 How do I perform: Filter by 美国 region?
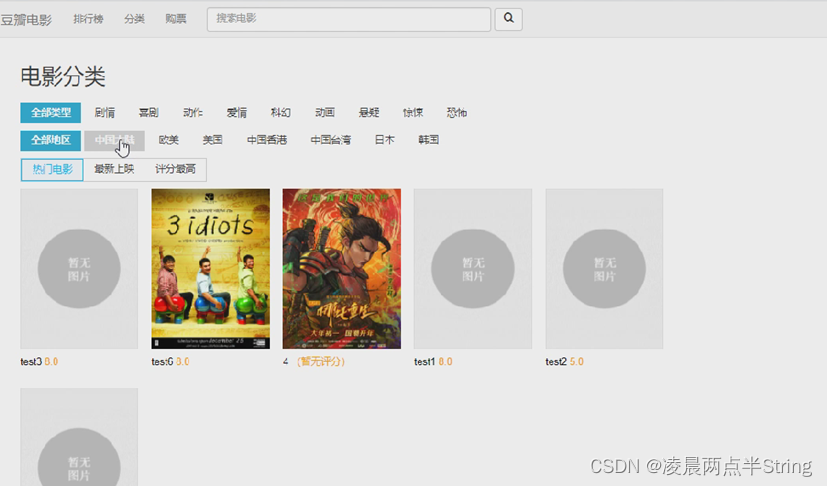click(213, 140)
